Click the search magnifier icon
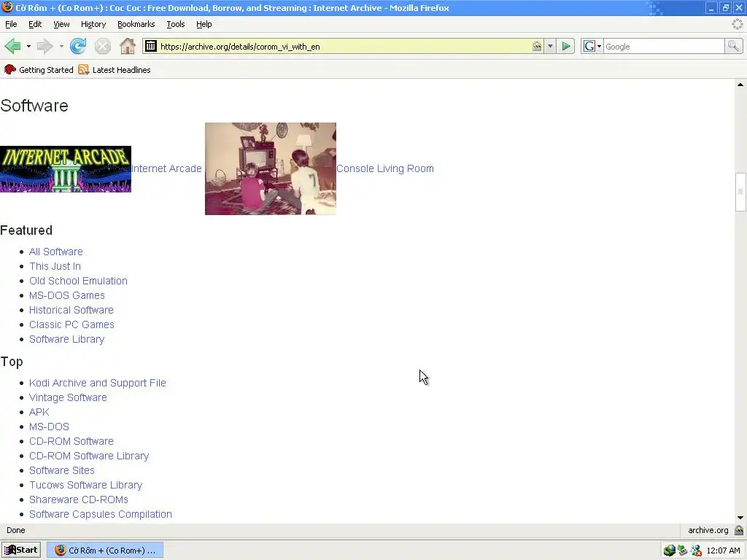 733,46
